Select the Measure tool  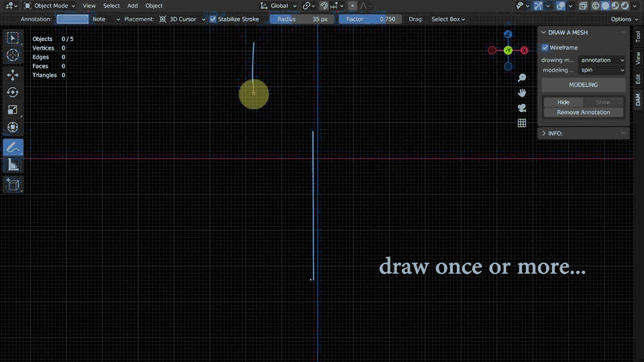(x=13, y=165)
